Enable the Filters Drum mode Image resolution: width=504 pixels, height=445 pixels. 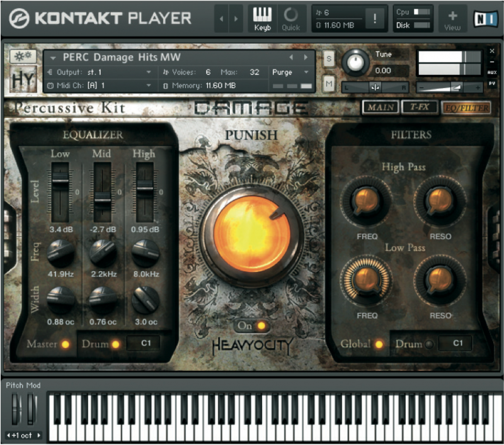click(429, 344)
